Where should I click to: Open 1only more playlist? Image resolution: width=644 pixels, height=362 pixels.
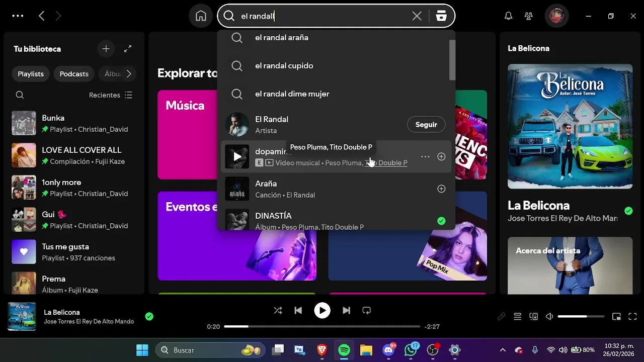73,188
